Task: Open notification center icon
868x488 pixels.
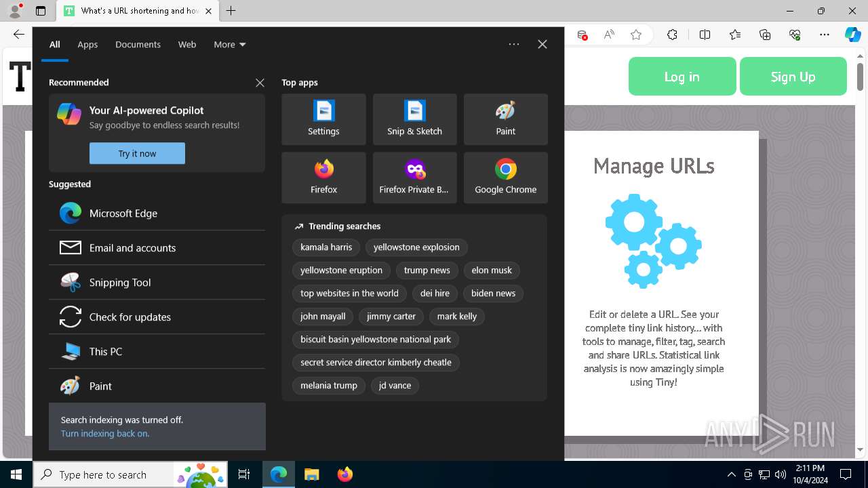Action: point(846,474)
